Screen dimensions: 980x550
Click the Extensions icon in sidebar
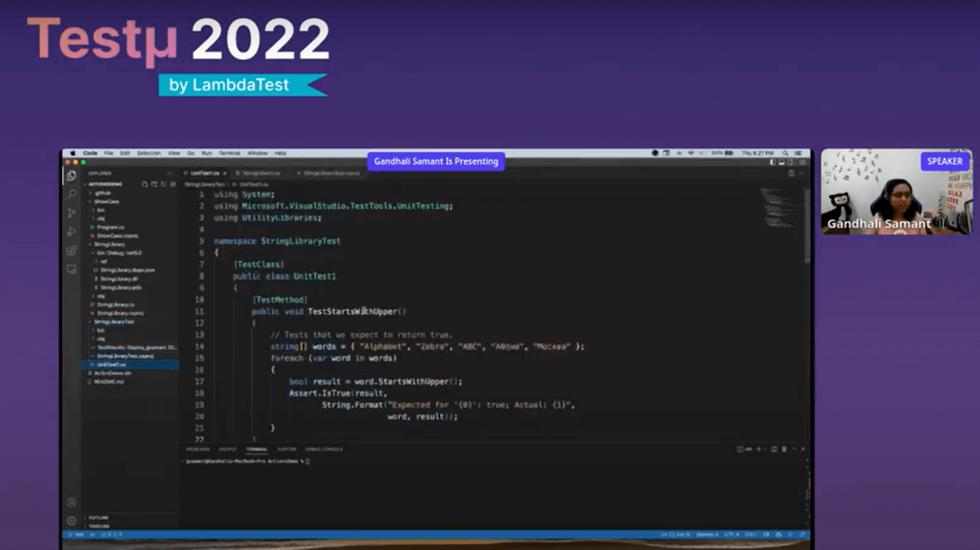(x=72, y=250)
